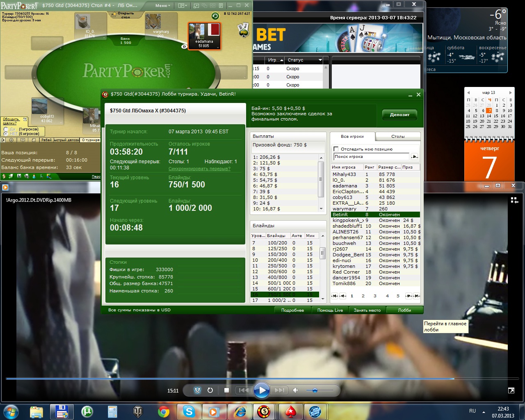Image resolution: width=525 pixels, height=420 pixels.
Task: Click the player search go arrow
Action: pyautogui.click(x=414, y=156)
